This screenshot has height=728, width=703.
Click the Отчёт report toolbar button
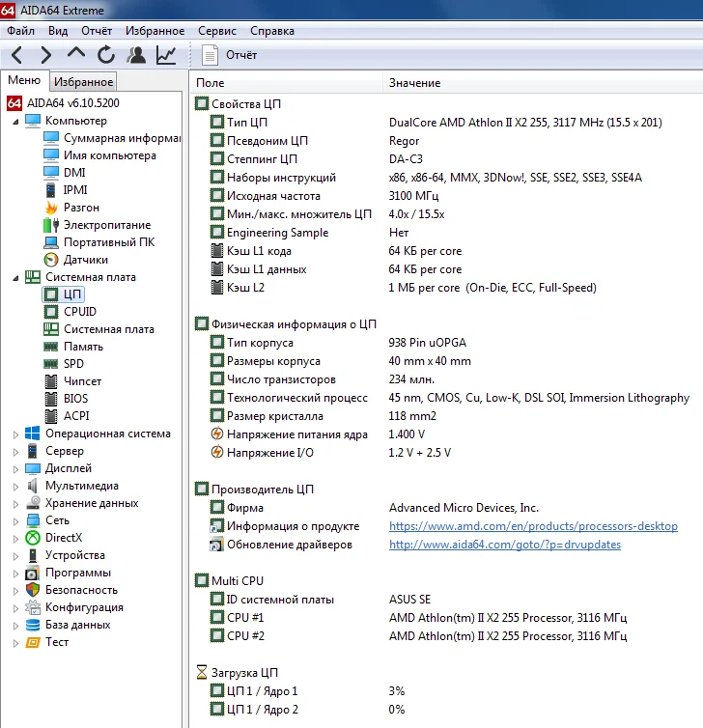click(230, 55)
